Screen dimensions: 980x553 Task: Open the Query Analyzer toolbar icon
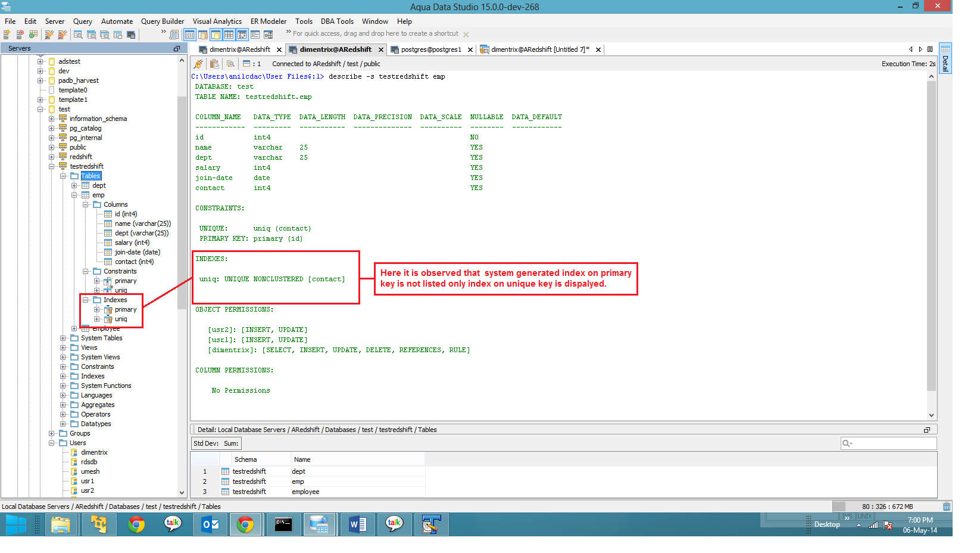point(78,35)
